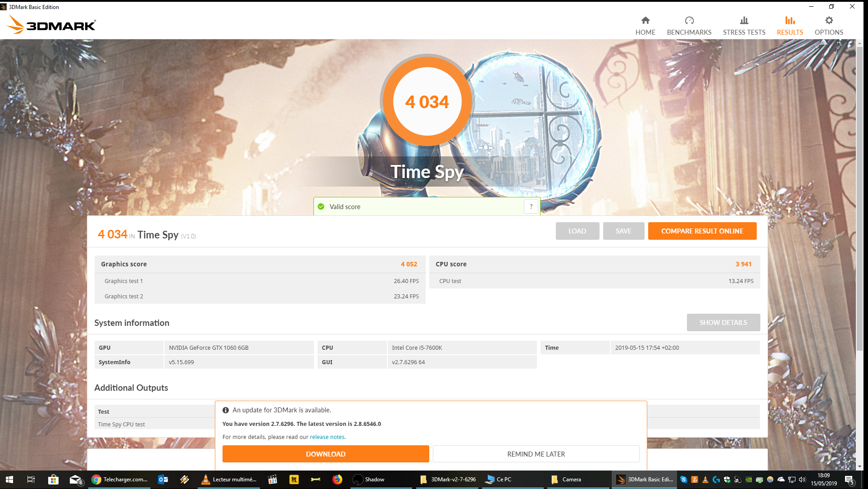Open the release notes link
868x489 pixels.
click(327, 437)
